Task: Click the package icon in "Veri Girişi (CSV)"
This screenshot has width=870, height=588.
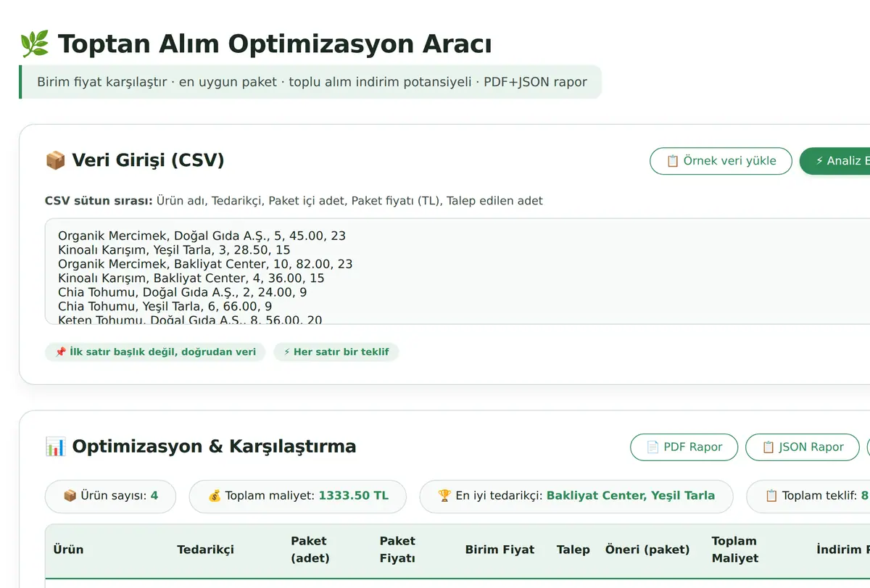Action: coord(55,160)
